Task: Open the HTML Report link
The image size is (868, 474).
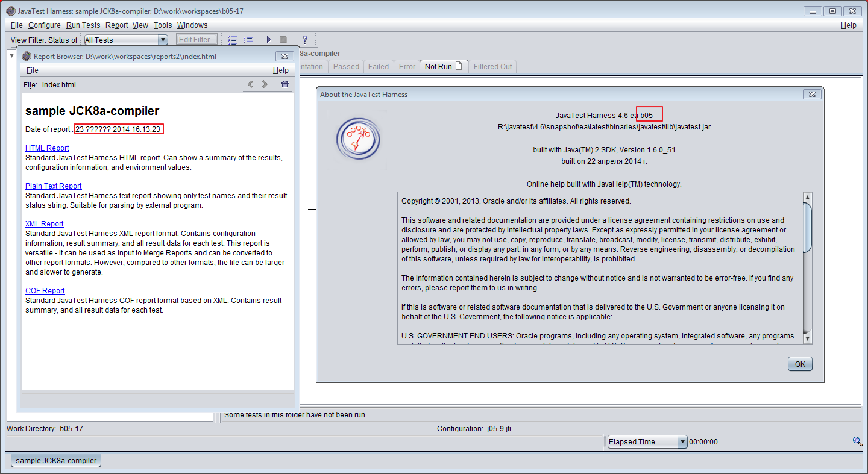Action: 47,148
